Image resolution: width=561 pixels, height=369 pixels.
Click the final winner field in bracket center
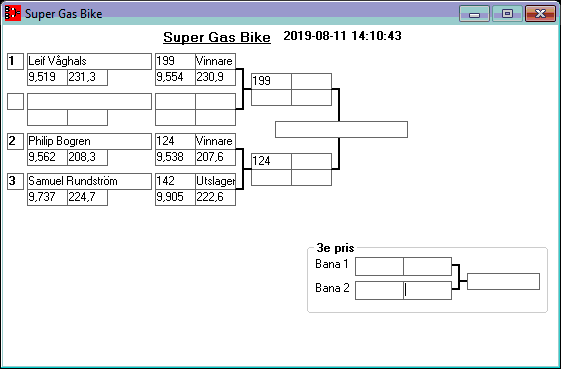coord(341,129)
